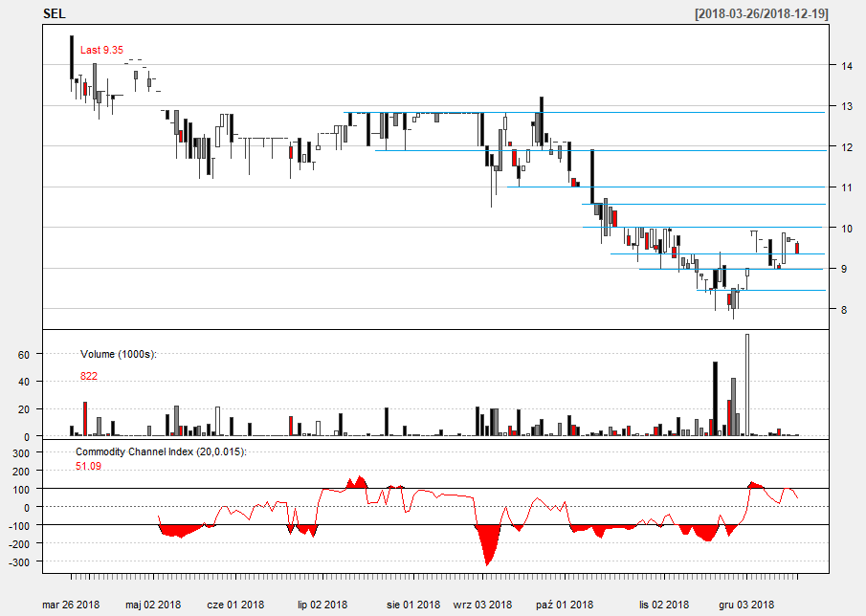
Task: Click the 14 label on the price axis
Action: (847, 66)
